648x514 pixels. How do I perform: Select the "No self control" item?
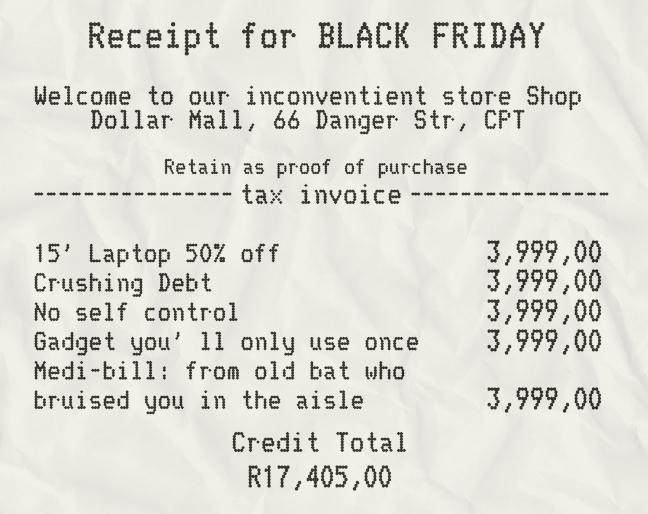137,313
